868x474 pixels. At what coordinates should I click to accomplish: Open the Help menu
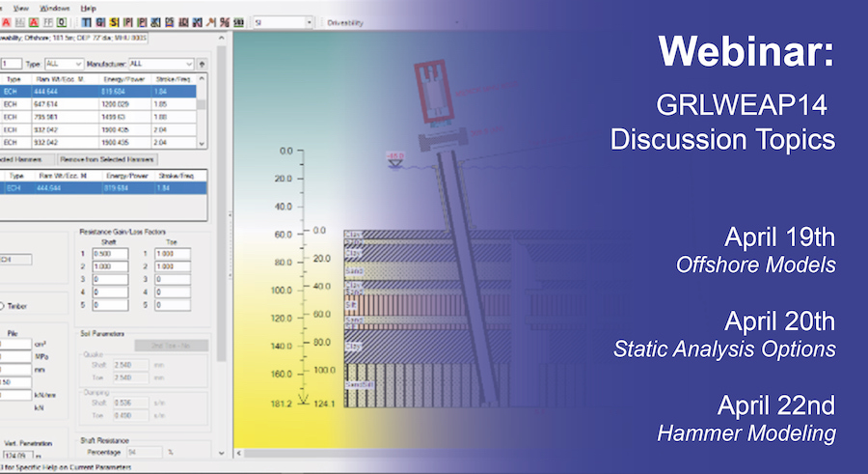pyautogui.click(x=89, y=7)
